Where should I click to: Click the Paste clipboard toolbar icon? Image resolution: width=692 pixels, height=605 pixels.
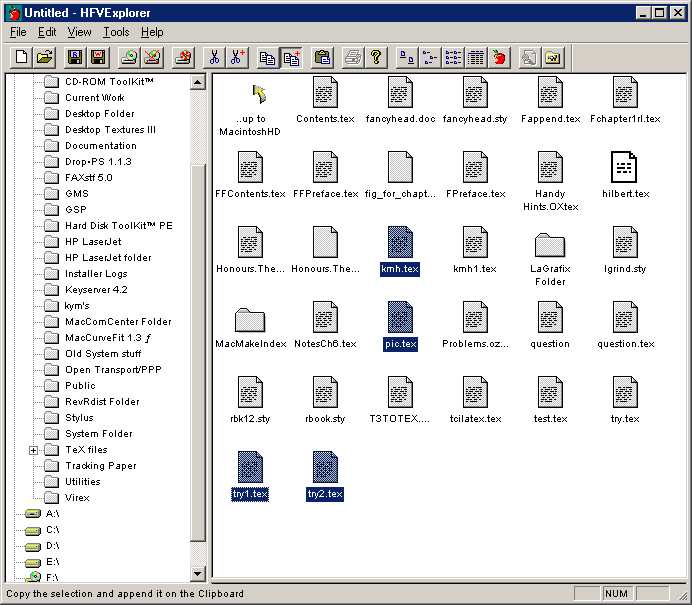click(322, 57)
